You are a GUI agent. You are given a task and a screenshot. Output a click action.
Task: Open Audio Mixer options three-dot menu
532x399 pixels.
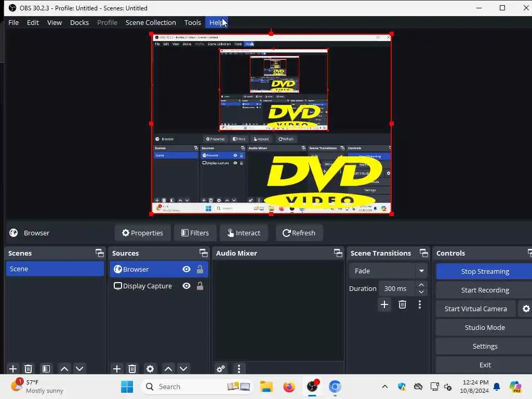pyautogui.click(x=239, y=368)
